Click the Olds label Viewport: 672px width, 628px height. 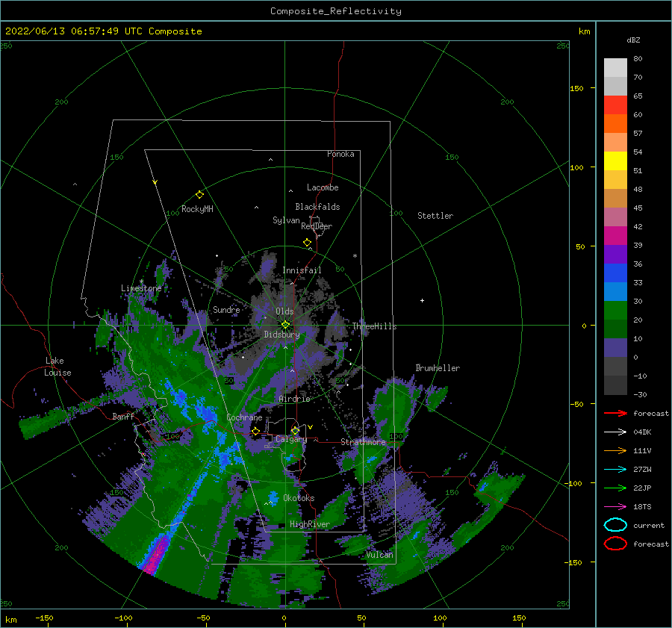(284, 311)
